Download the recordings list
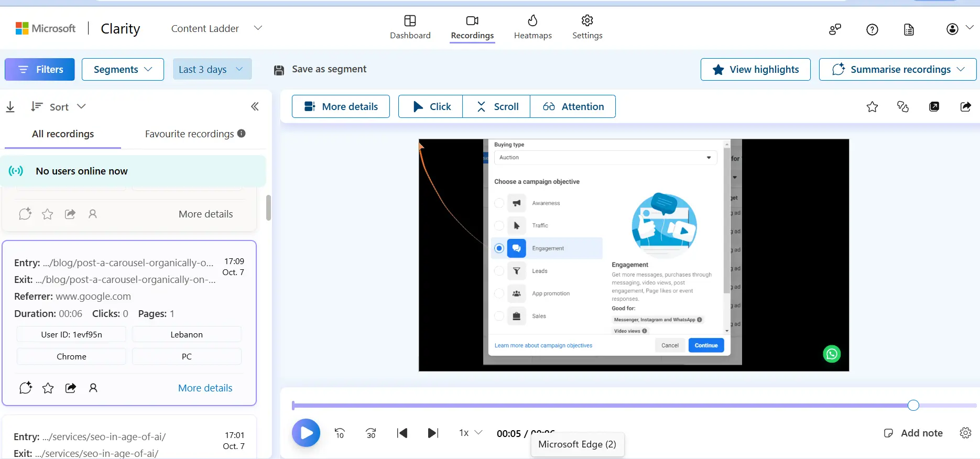This screenshot has height=459, width=980. point(10,107)
